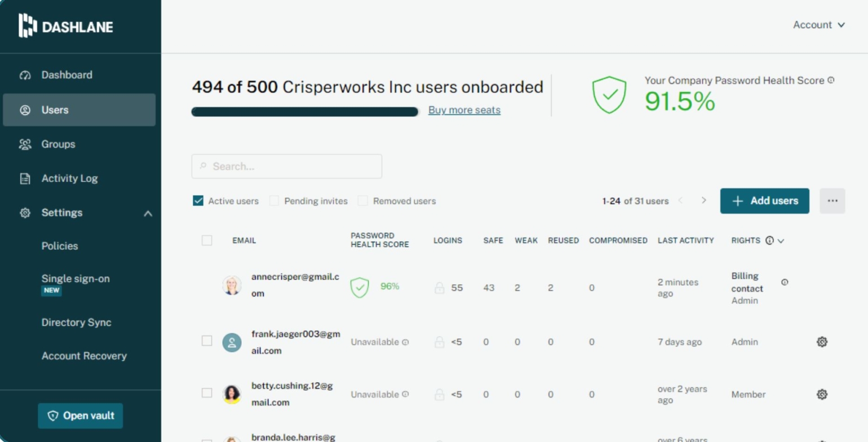Click info icon beside Billing contact
868x442 pixels.
click(785, 282)
